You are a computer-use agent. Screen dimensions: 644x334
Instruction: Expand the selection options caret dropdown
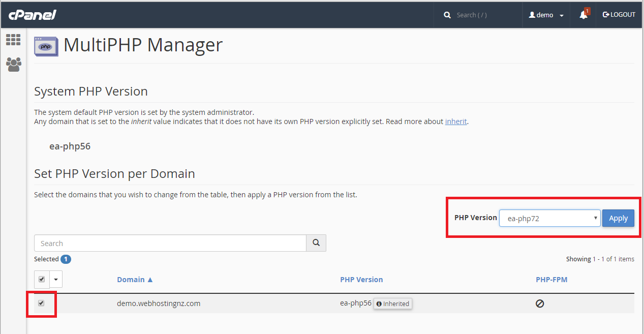coord(56,279)
